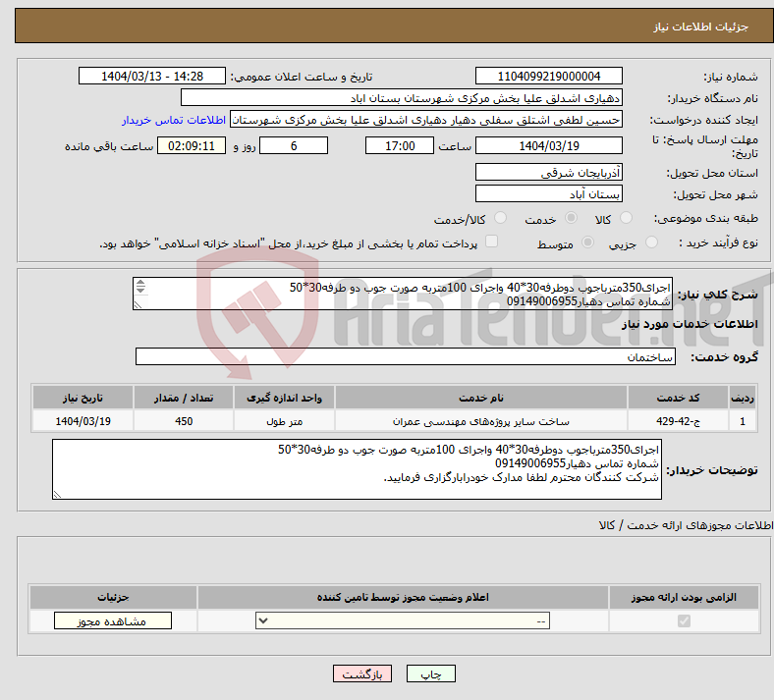Click the جزئیات column header
The image size is (774, 700).
(x=113, y=597)
